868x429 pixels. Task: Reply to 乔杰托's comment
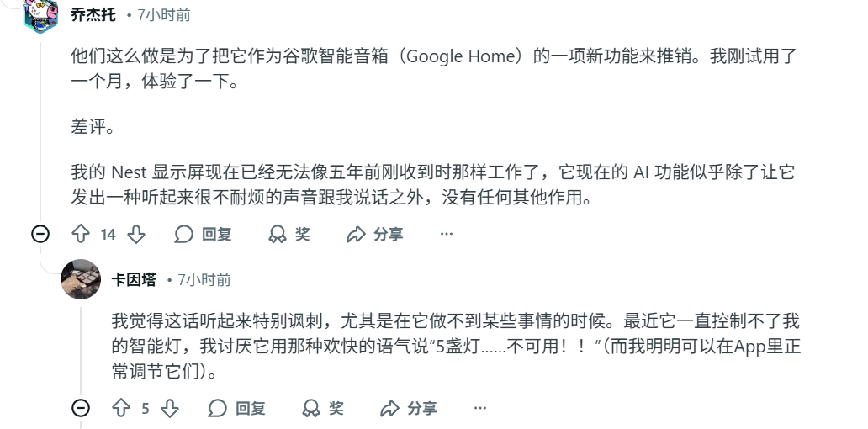pyautogui.click(x=204, y=234)
